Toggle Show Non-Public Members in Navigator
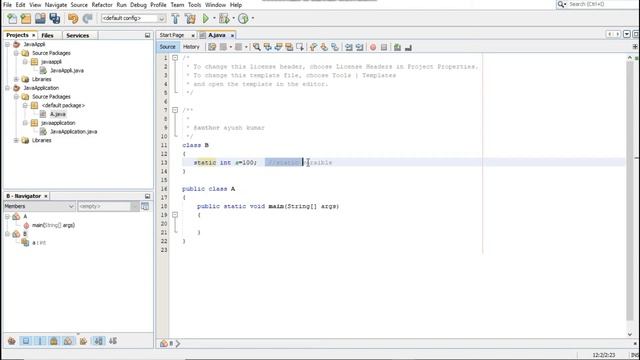 tap(54, 341)
